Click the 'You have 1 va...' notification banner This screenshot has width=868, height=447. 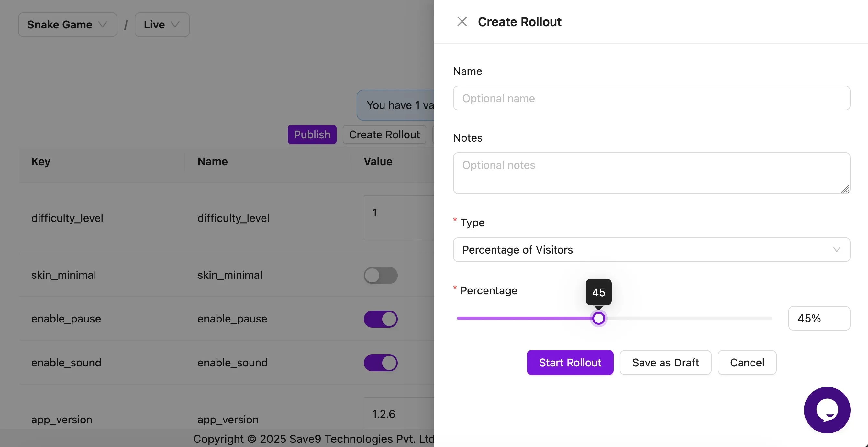click(395, 105)
